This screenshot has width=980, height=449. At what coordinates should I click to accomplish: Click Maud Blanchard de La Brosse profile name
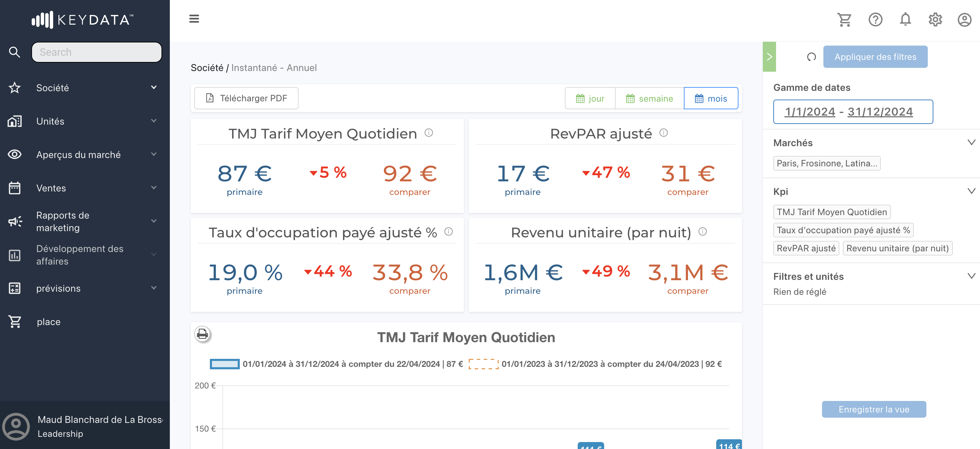[x=101, y=420]
